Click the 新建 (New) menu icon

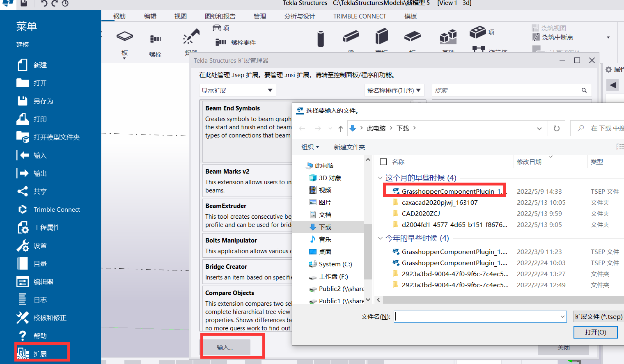[23, 65]
